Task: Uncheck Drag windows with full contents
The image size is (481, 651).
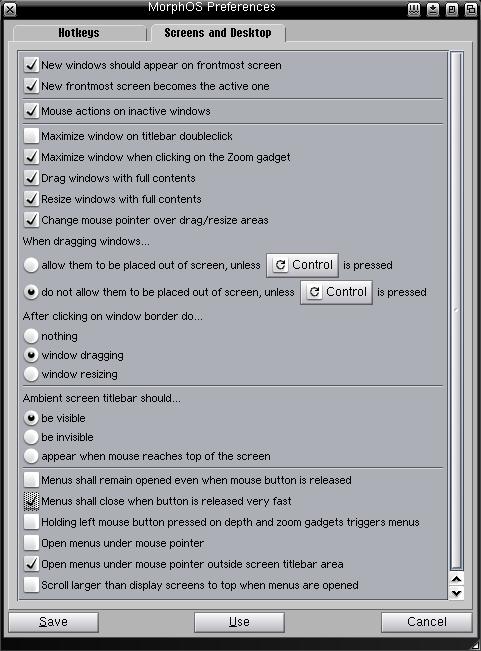Action: coord(31,178)
